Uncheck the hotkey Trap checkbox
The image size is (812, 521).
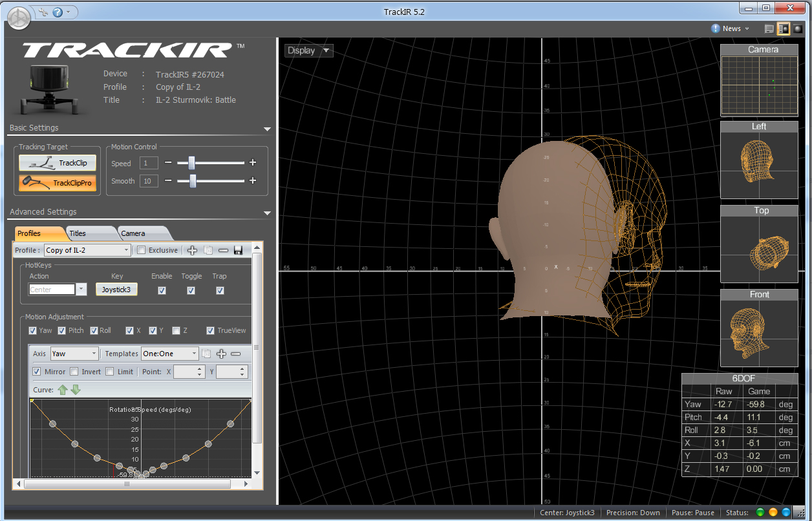click(x=220, y=290)
